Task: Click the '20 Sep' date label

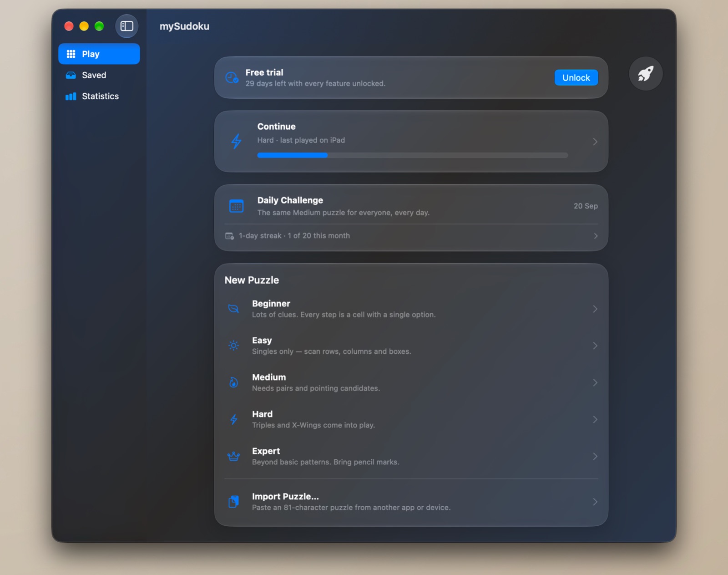Action: (x=586, y=206)
